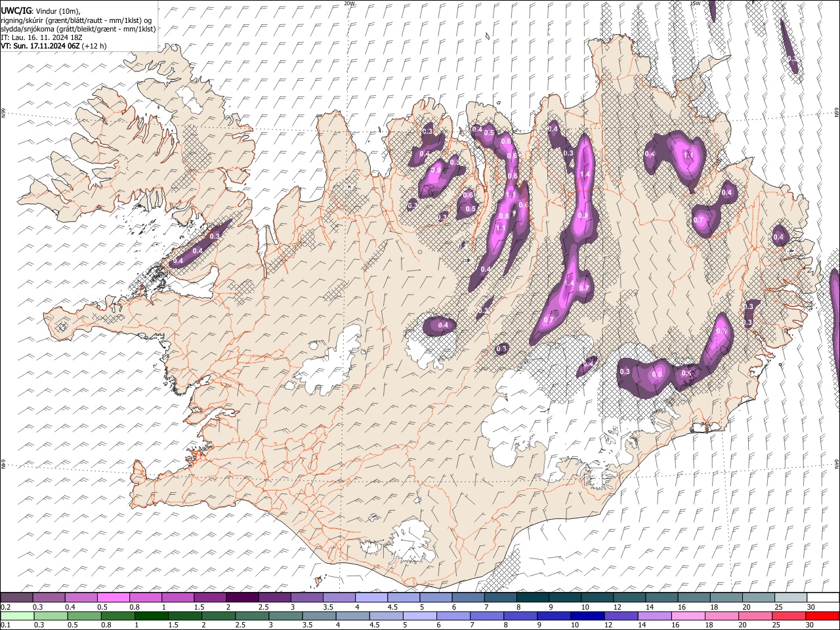The width and height of the screenshot is (840, 630).
Task: Click the darkest purple swatch between 2 and 2.5, upper legend
Action: click(x=242, y=598)
